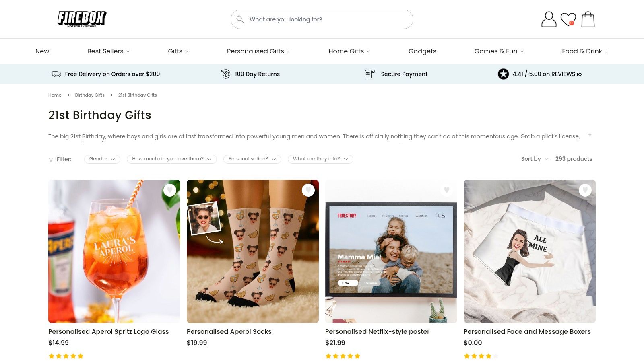Go to the Gadgets menu item
644x362 pixels.
[422, 51]
